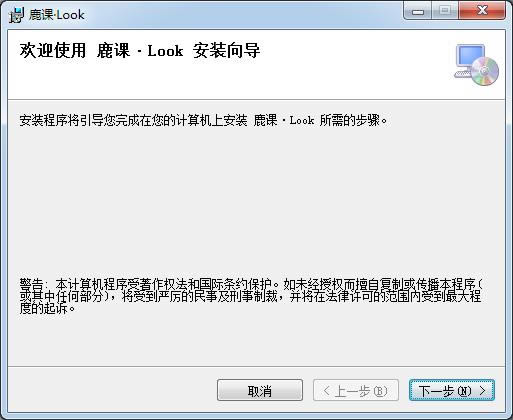Click the greyed-out maximize button
Viewport: 513px width, 420px height.
click(445, 11)
